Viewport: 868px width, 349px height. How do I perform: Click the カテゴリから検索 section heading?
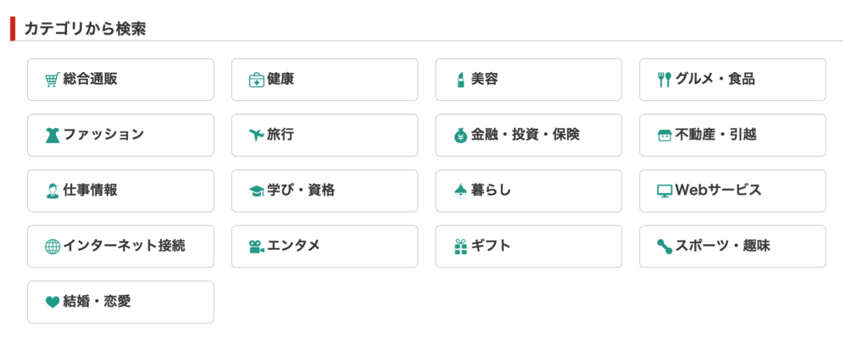pyautogui.click(x=85, y=28)
